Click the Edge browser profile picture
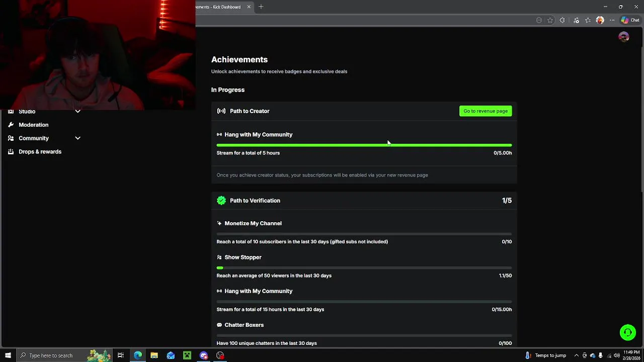The width and height of the screenshot is (644, 362). [x=600, y=20]
